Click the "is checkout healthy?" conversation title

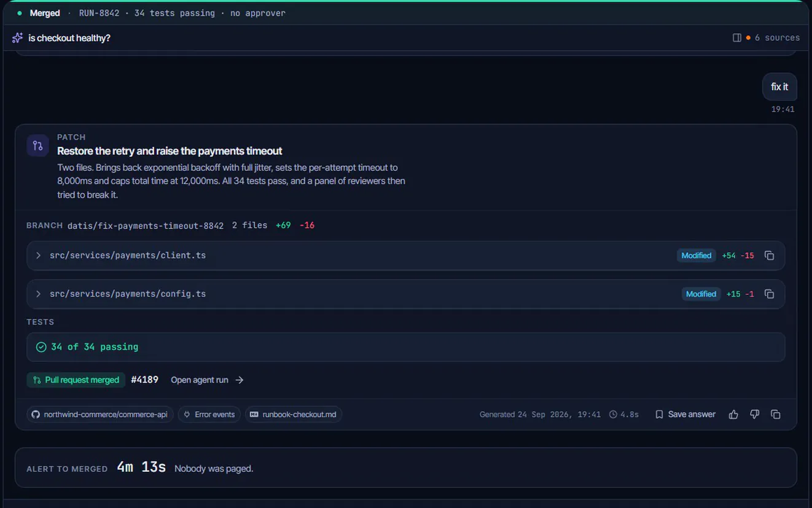coord(69,38)
